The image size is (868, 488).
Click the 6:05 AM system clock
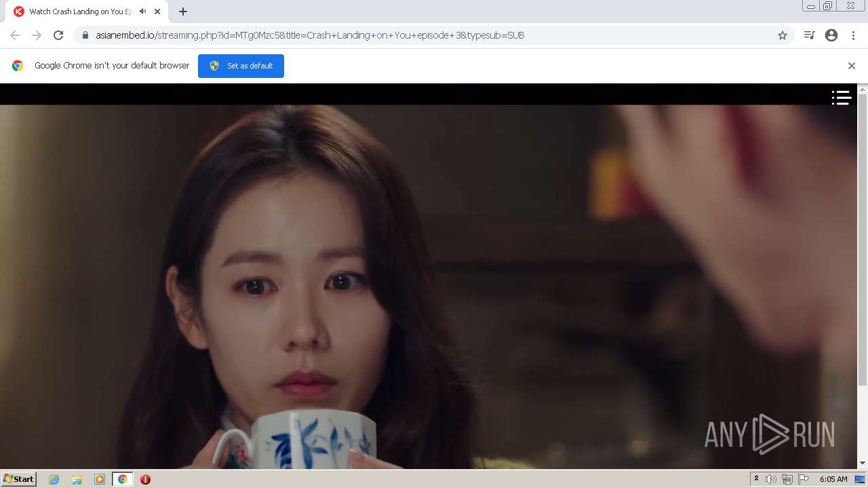tap(833, 479)
